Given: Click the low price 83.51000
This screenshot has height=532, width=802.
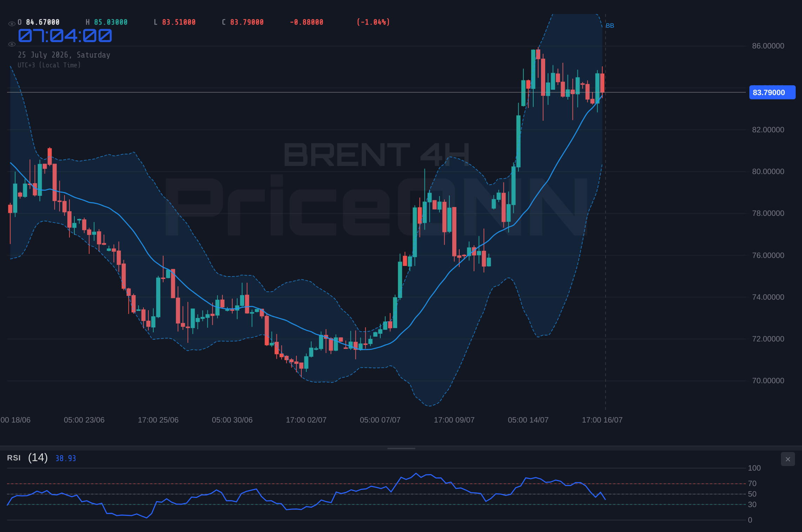Looking at the screenshot, I should tap(179, 22).
